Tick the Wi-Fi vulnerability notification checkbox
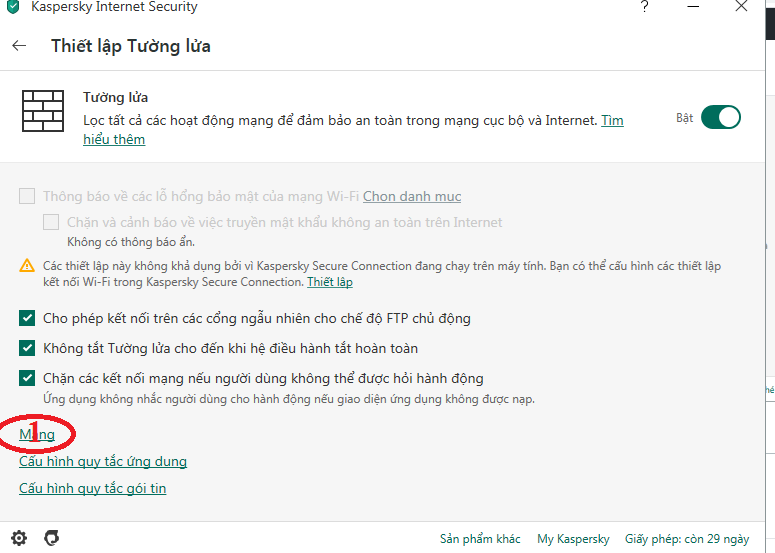 (x=27, y=196)
